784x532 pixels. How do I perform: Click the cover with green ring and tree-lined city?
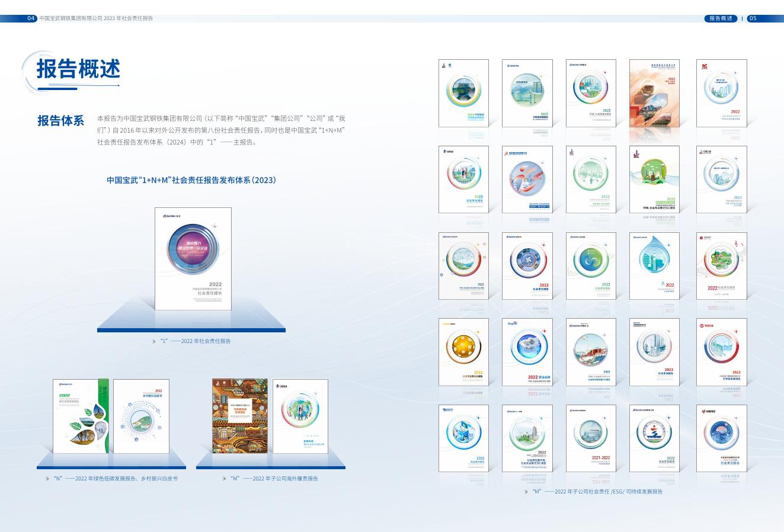527,438
